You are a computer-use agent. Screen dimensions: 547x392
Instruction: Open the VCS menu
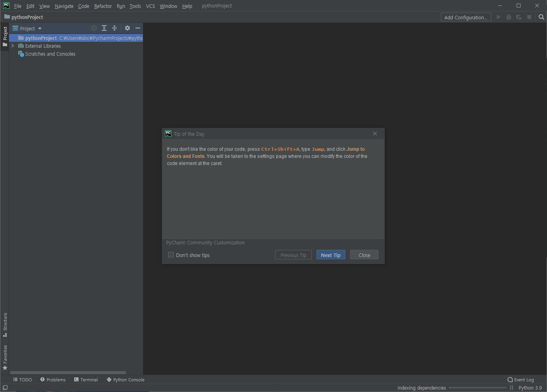pyautogui.click(x=150, y=6)
